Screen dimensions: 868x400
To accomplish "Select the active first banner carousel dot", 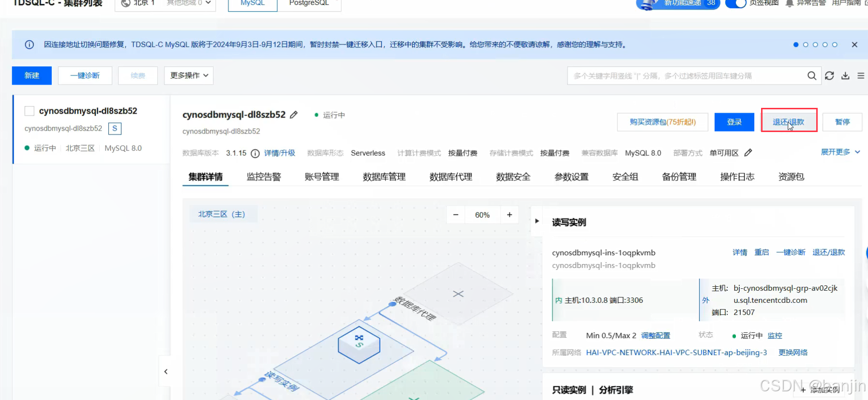I will coord(796,44).
